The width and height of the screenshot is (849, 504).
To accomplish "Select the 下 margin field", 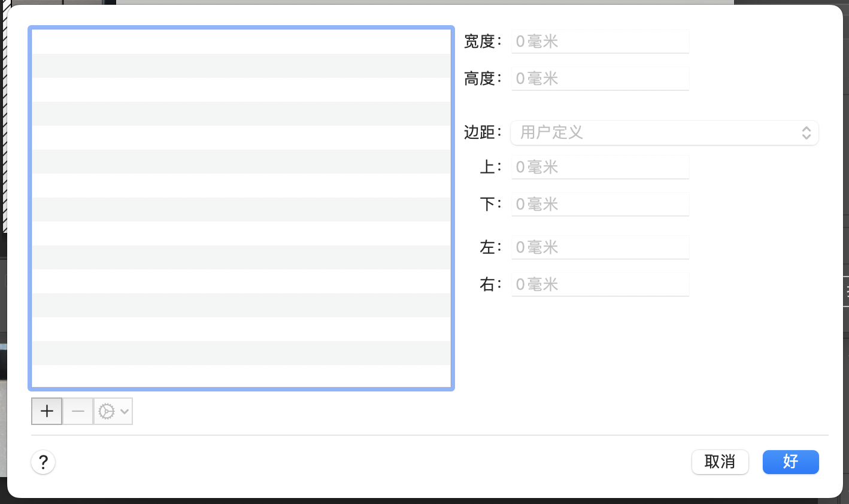I will tap(600, 205).
